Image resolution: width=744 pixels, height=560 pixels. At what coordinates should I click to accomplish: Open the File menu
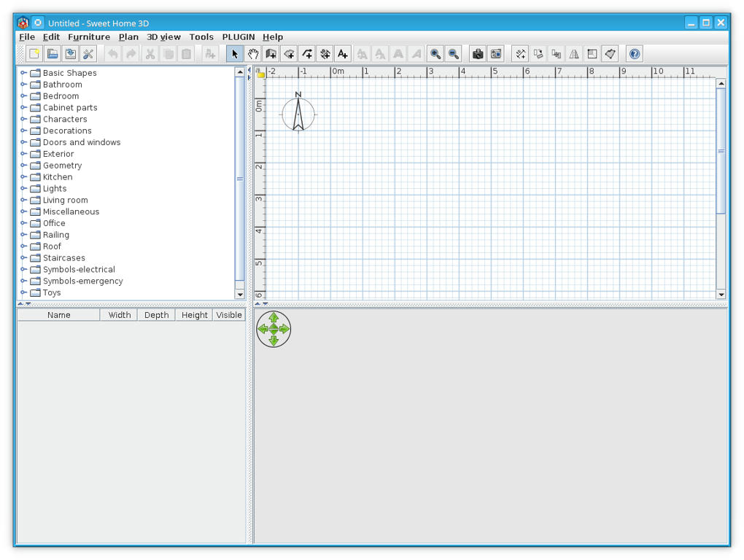tap(26, 37)
